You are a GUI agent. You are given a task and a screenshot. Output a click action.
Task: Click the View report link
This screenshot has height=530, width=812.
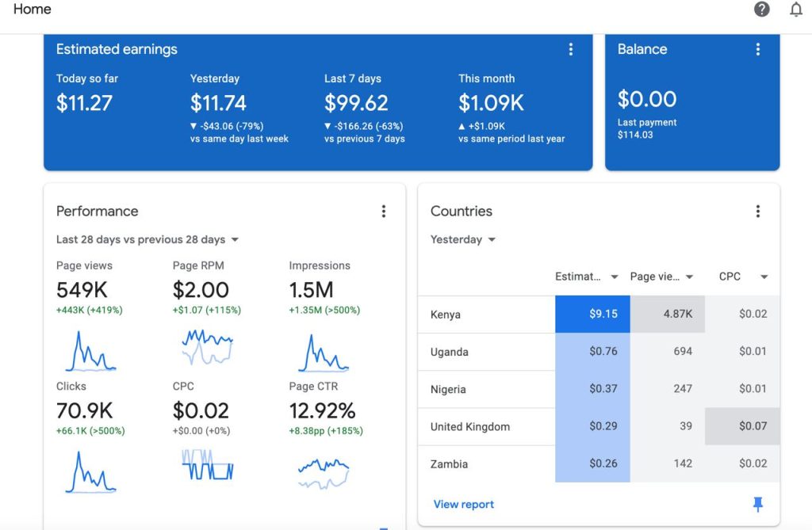click(x=463, y=504)
